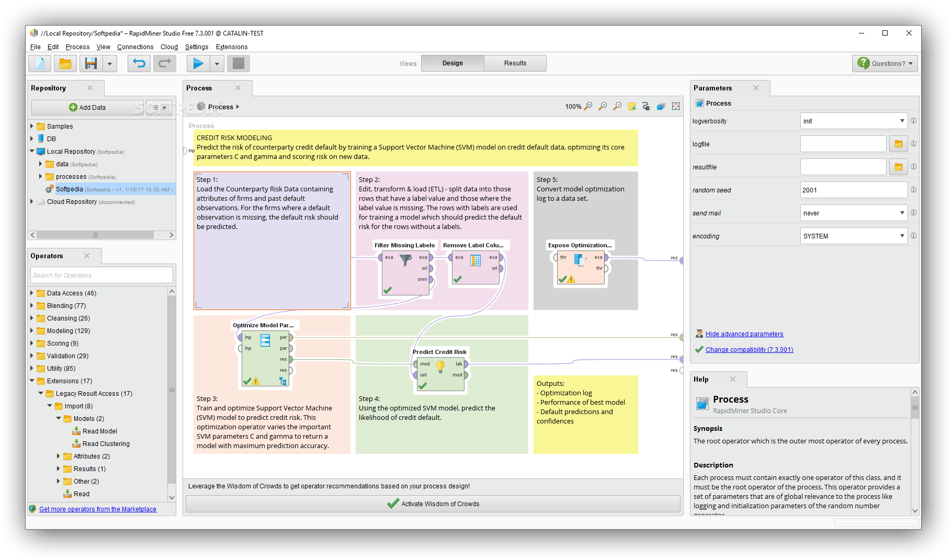
Task: Select the Expose Optimization operator
Action: [581, 268]
